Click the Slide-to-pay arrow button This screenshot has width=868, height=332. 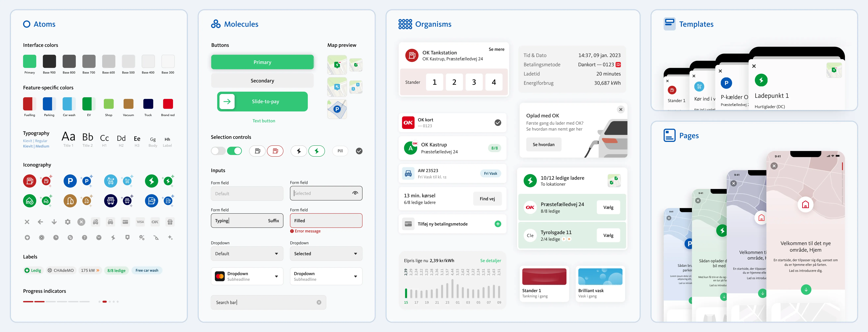(x=227, y=101)
